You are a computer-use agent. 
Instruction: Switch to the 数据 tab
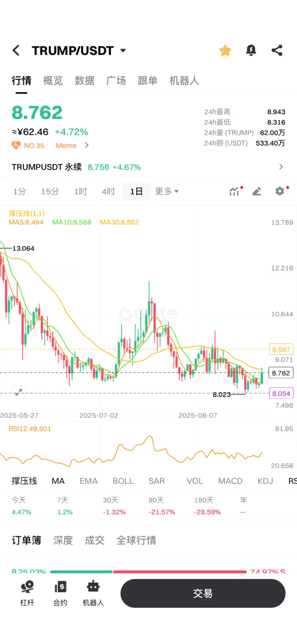tap(84, 80)
